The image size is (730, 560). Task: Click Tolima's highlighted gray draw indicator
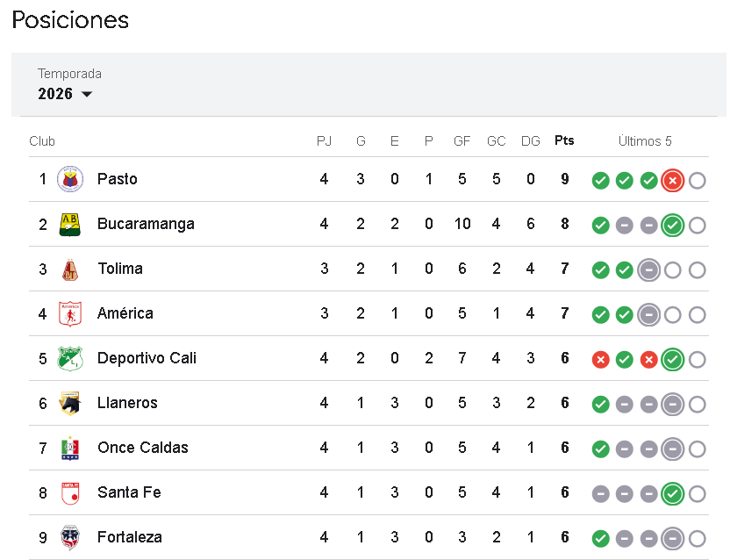[648, 269]
